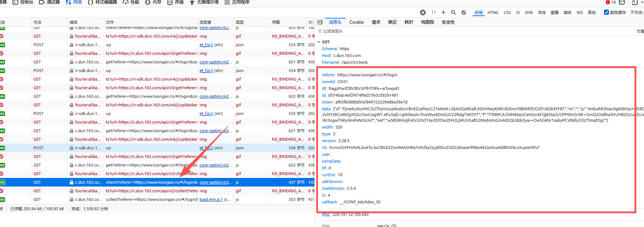The image size is (644, 227).
Task: Click the plus icon in network toolbar
Action: click(x=443, y=13)
